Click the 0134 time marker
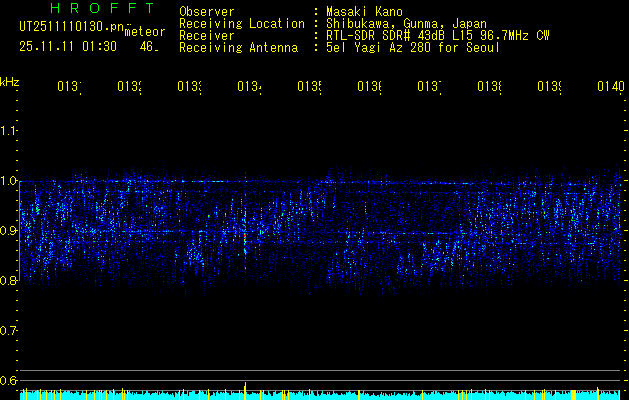629x400 pixels. click(250, 86)
